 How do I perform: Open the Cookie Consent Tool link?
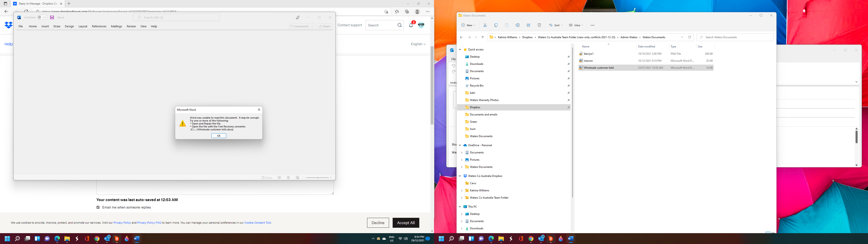pyautogui.click(x=258, y=223)
